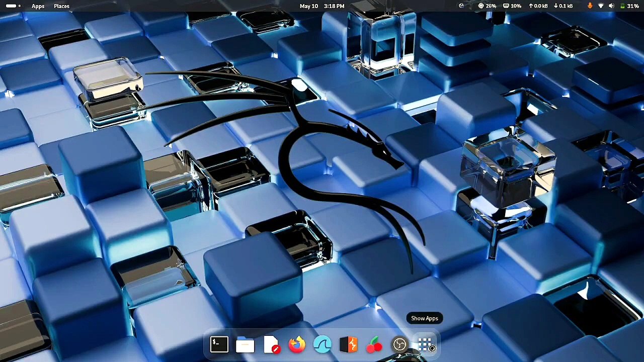Open the May 10 3:18 PM clock

tap(322, 6)
